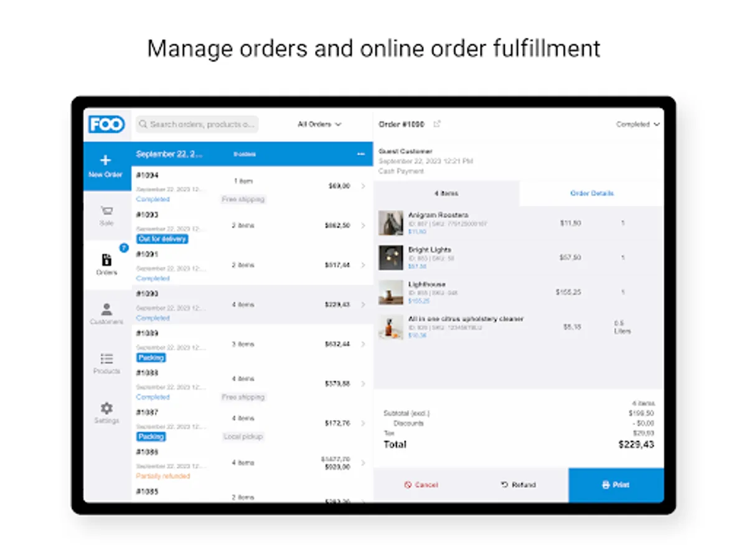Open Order #1090 external link icon
This screenshot has width=747, height=560.
coord(437,124)
